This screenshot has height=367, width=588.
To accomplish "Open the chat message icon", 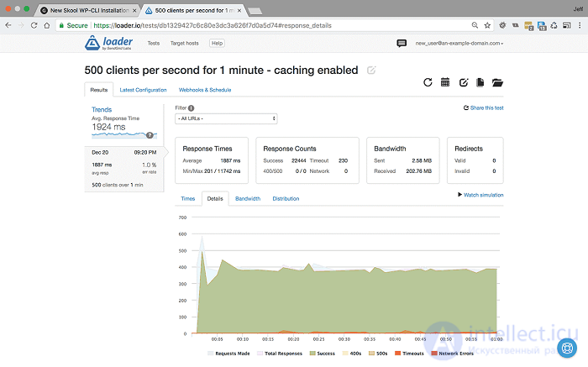I will [402, 43].
